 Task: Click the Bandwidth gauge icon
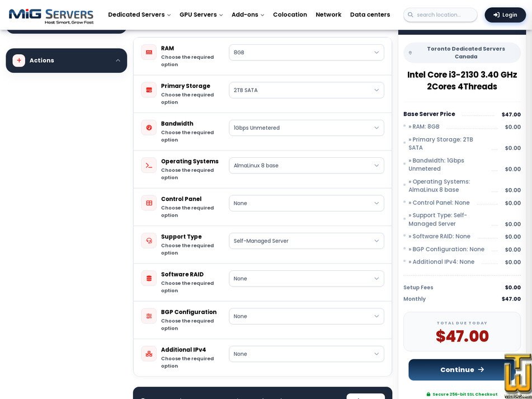pos(149,128)
